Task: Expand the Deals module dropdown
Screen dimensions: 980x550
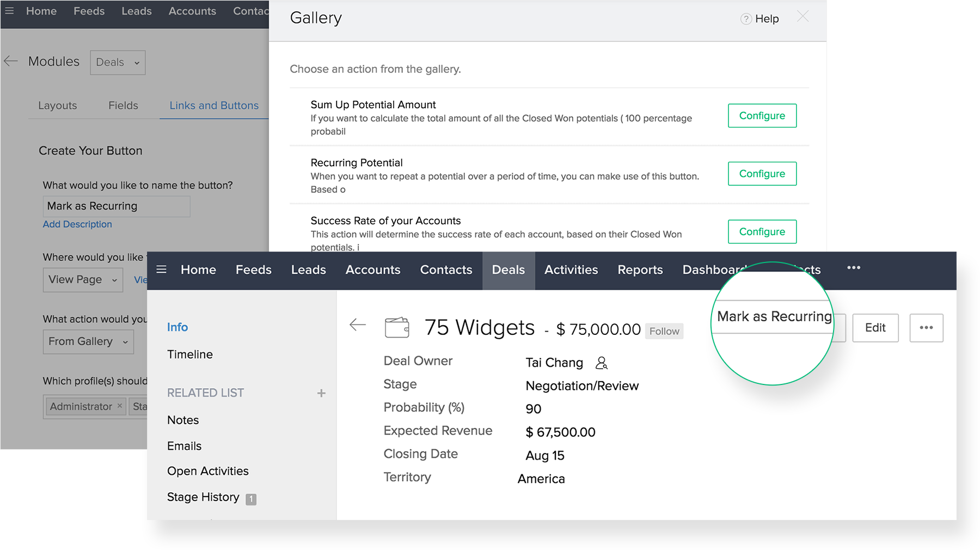Action: pyautogui.click(x=118, y=63)
